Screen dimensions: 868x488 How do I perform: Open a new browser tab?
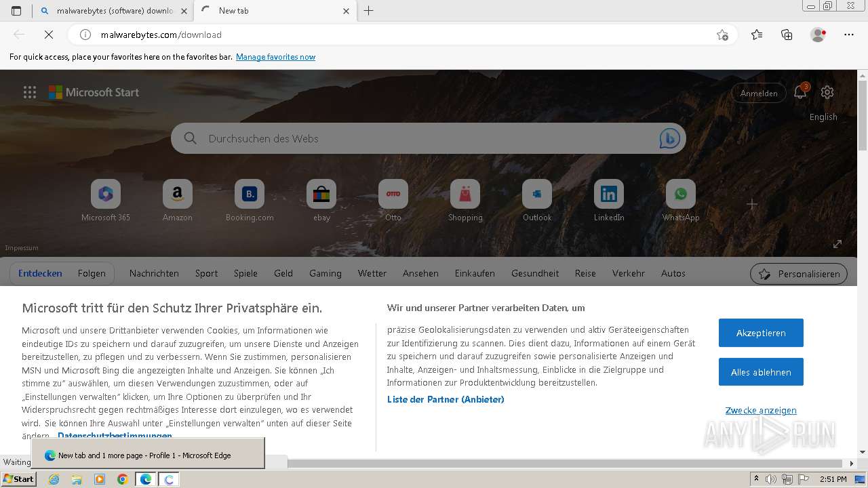pos(369,11)
